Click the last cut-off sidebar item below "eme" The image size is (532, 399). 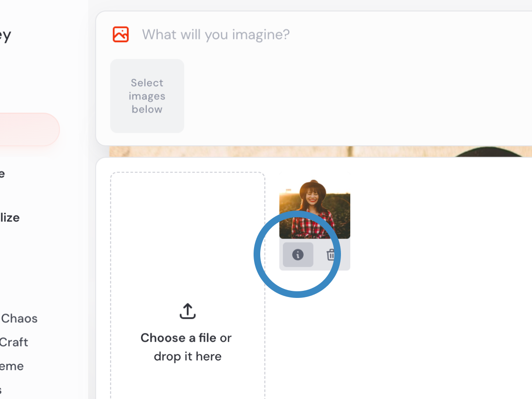point(1,390)
